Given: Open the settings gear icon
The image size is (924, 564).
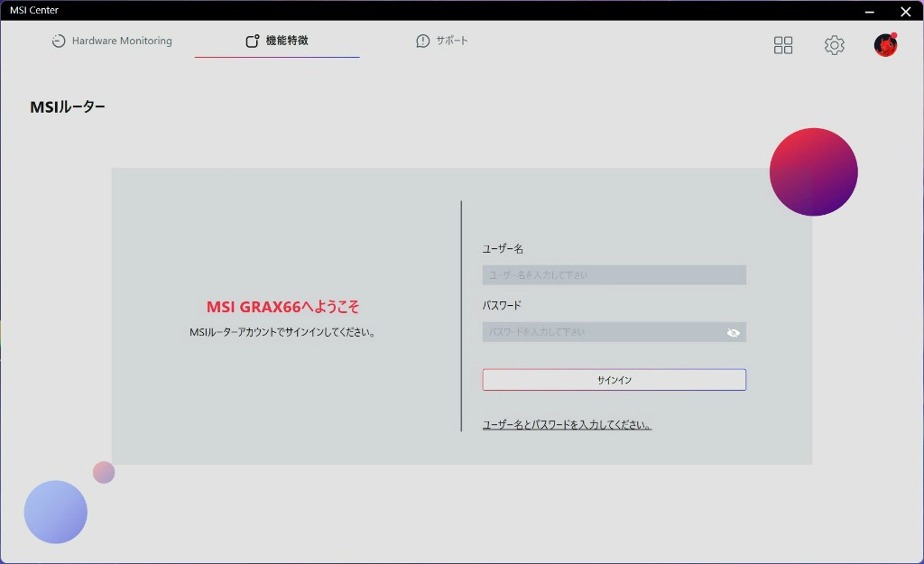Looking at the screenshot, I should pos(835,45).
